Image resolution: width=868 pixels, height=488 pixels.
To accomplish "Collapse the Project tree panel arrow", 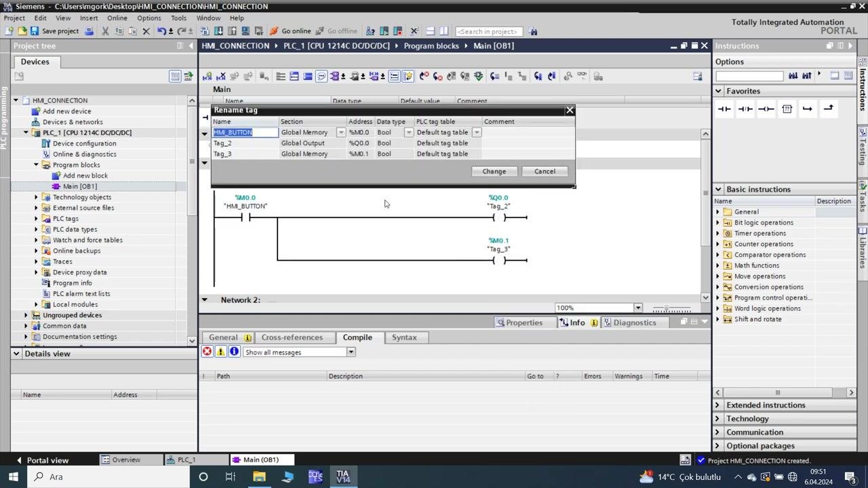I will pyautogui.click(x=191, y=45).
